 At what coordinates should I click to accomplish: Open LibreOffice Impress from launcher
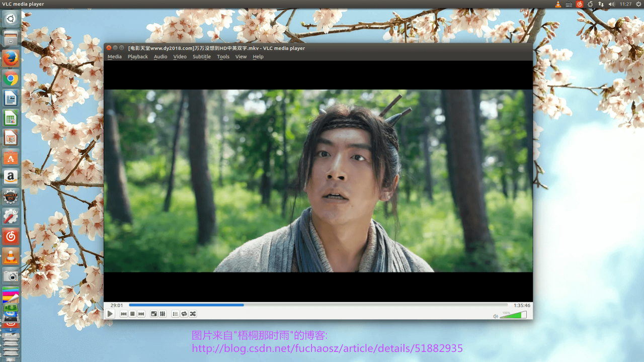(x=11, y=137)
